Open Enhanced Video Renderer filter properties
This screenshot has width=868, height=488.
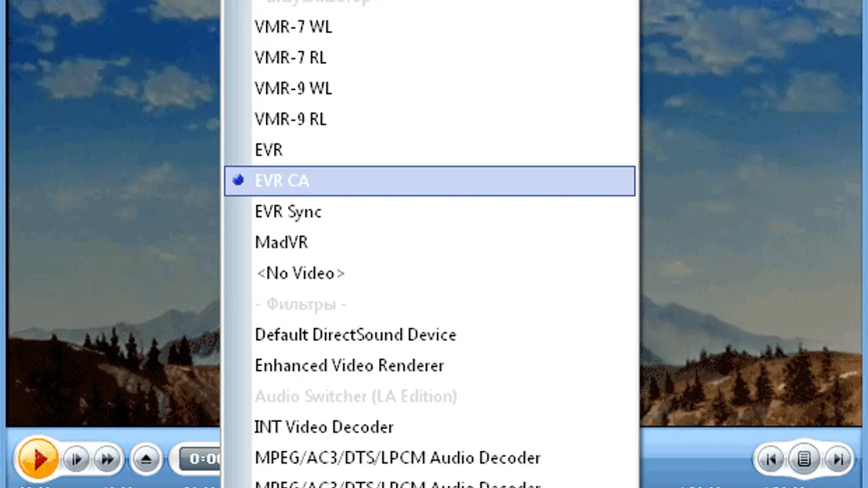pyautogui.click(x=349, y=365)
